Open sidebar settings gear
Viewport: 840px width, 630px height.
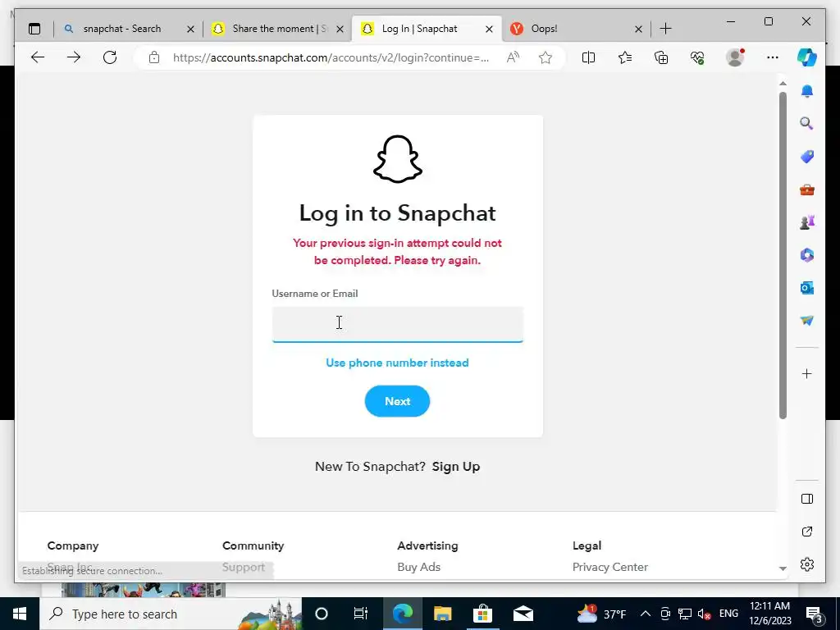click(807, 564)
